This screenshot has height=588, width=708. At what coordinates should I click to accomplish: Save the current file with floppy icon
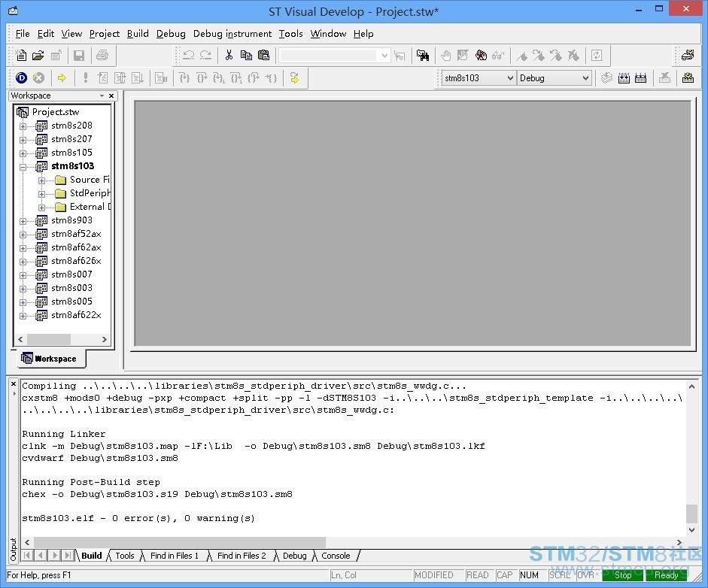(x=79, y=56)
